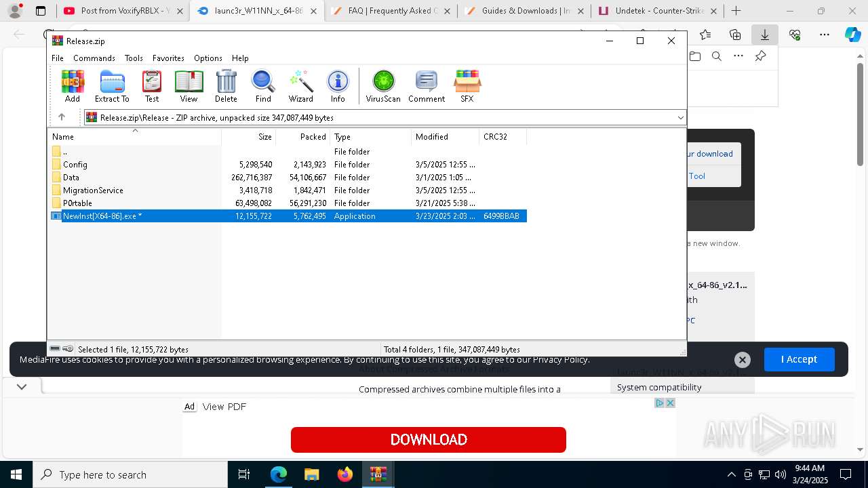Open the Favorites menu
Screen dimensions: 868x488
(x=168, y=58)
